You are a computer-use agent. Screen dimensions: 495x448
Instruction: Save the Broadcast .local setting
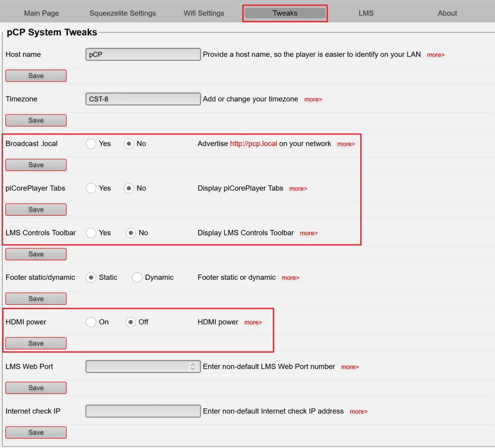click(36, 165)
